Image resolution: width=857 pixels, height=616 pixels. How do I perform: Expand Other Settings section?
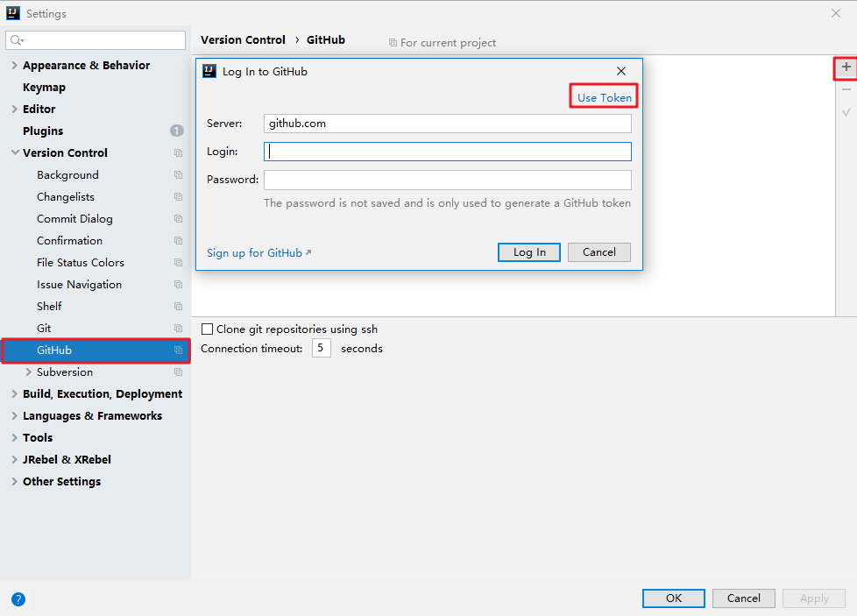15,482
